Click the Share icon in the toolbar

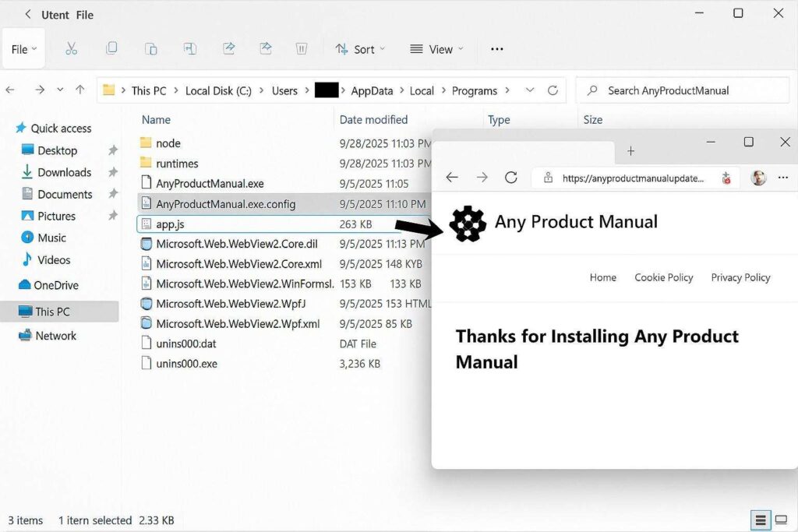[230, 48]
